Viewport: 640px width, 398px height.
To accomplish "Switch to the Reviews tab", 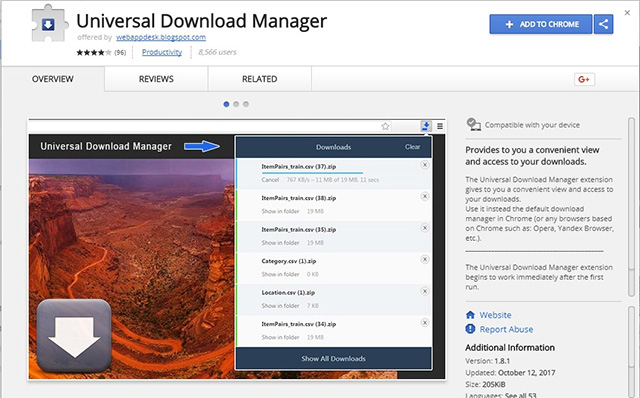I will [x=156, y=79].
